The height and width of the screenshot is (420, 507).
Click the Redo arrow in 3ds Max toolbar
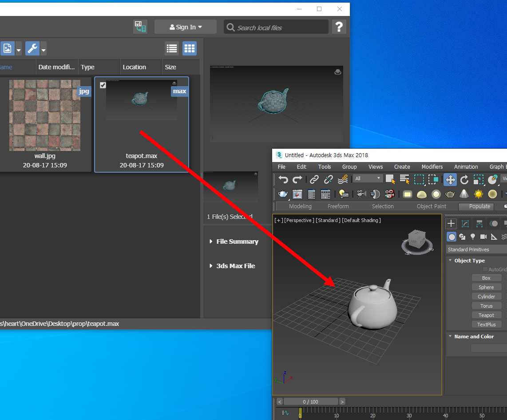pyautogui.click(x=297, y=179)
